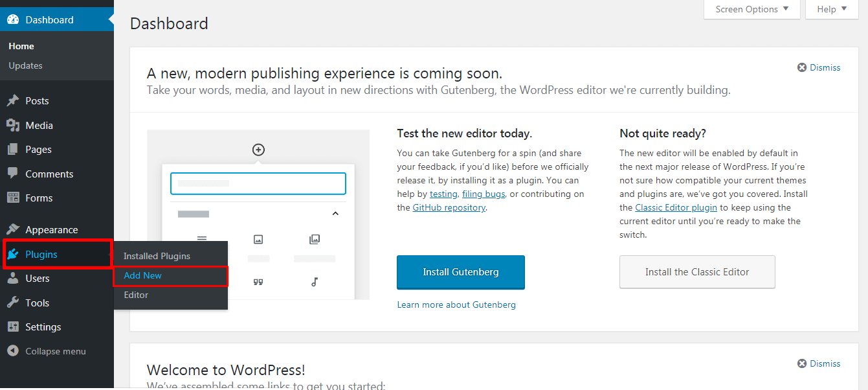Collapse the block section chevron in preview
Viewport: 868px width, 390px height.
tap(335, 214)
